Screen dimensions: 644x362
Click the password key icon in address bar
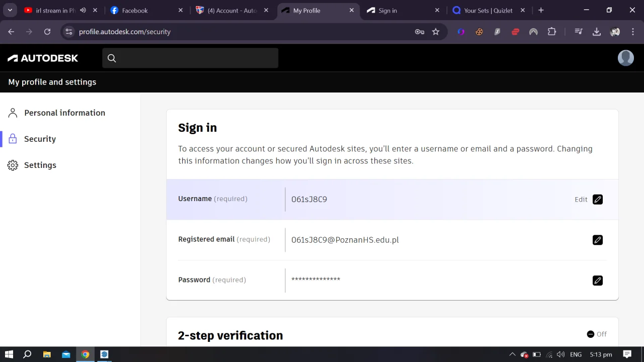click(x=420, y=32)
